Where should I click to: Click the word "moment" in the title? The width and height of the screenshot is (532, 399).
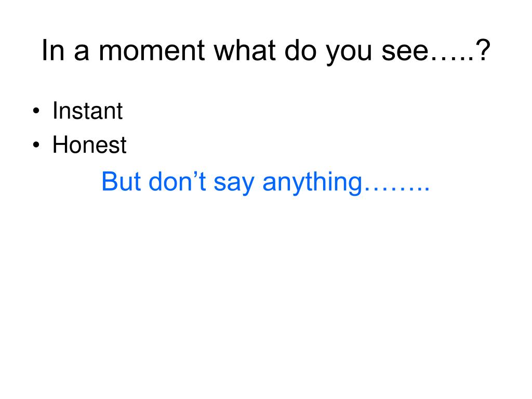pyautogui.click(x=152, y=51)
